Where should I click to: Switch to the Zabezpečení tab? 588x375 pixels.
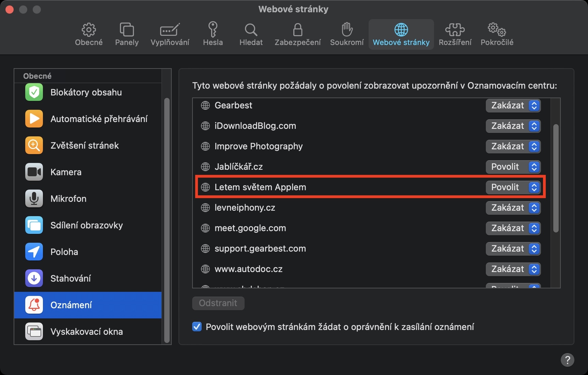[298, 34]
